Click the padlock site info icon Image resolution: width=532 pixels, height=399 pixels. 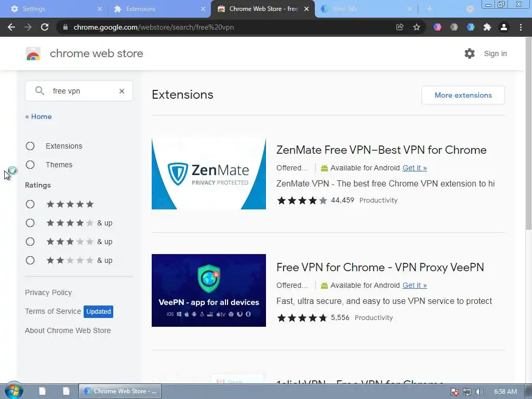pyautogui.click(x=65, y=27)
